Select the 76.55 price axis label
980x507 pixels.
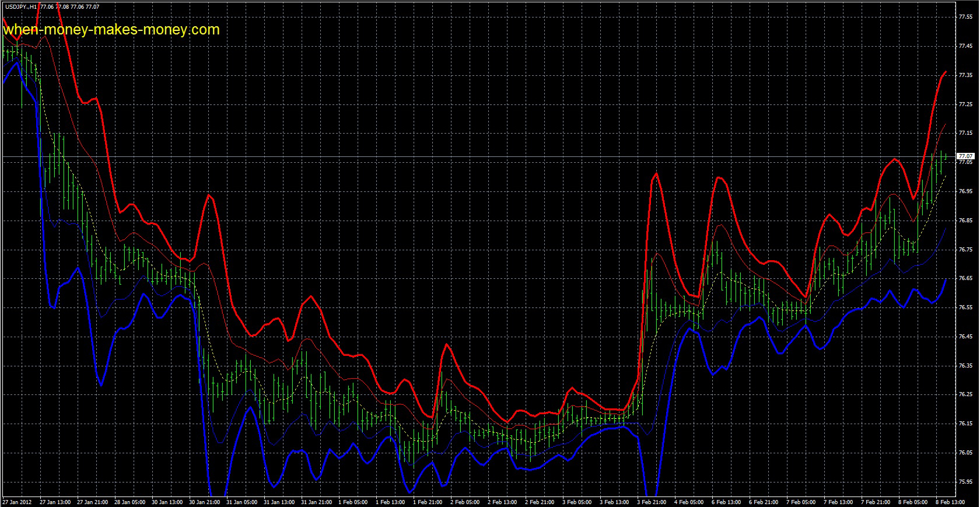click(965, 307)
